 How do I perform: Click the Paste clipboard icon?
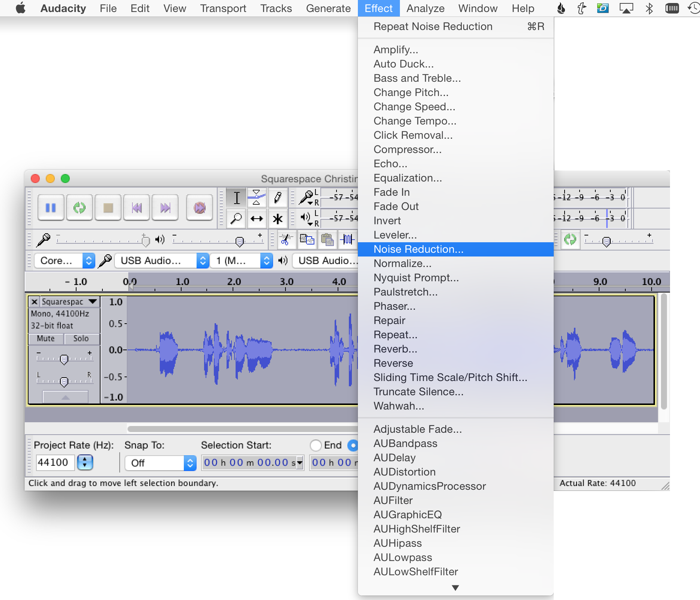tap(327, 239)
